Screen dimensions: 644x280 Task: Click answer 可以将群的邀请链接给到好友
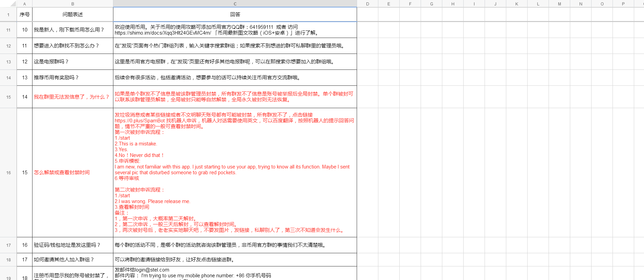[x=235, y=260]
